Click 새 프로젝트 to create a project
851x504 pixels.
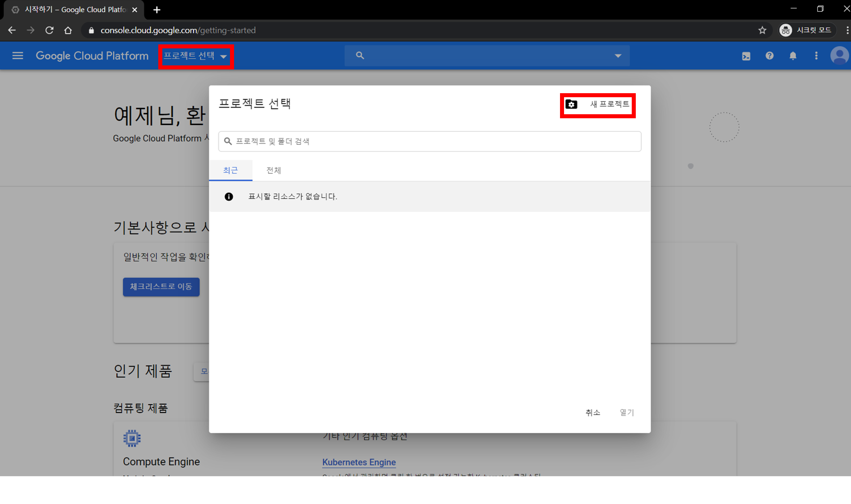[597, 104]
